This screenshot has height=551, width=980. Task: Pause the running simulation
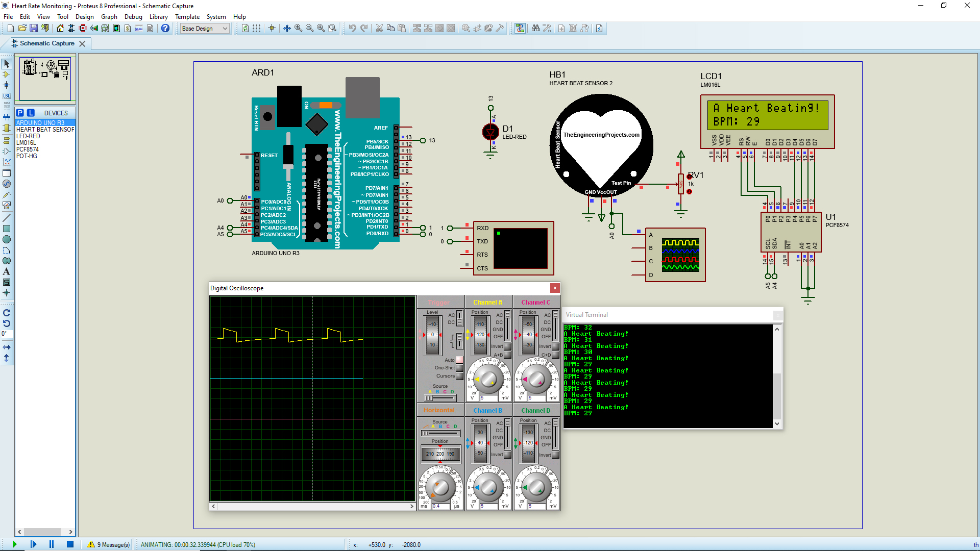pyautogui.click(x=52, y=544)
